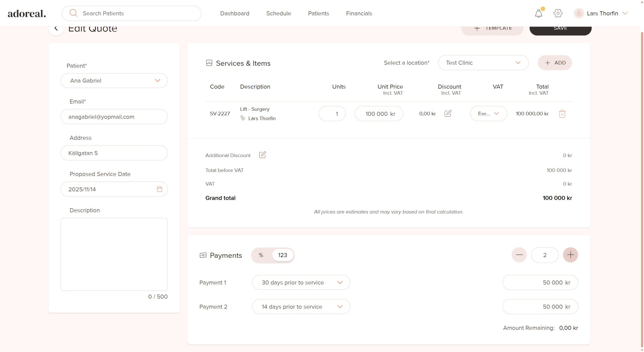Click into the Description text area

click(114, 254)
